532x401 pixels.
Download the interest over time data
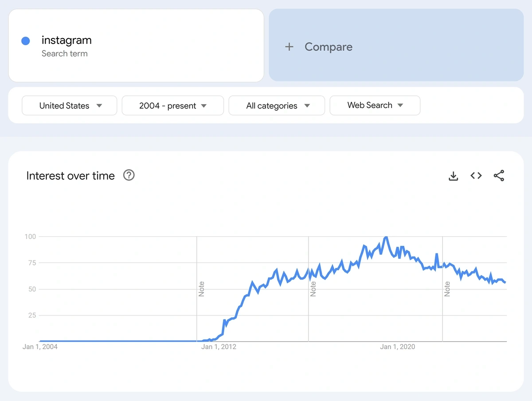[x=453, y=176]
